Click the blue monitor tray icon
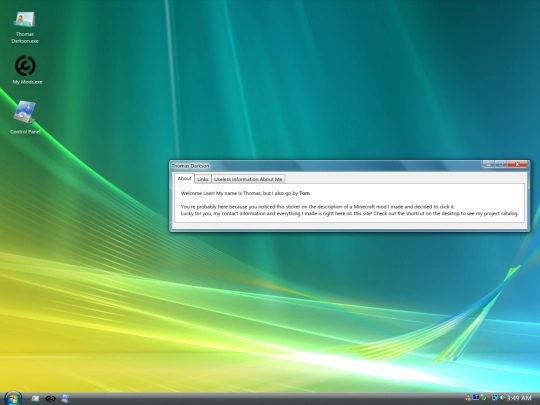Screen dimensions: 540x405 point(476,397)
